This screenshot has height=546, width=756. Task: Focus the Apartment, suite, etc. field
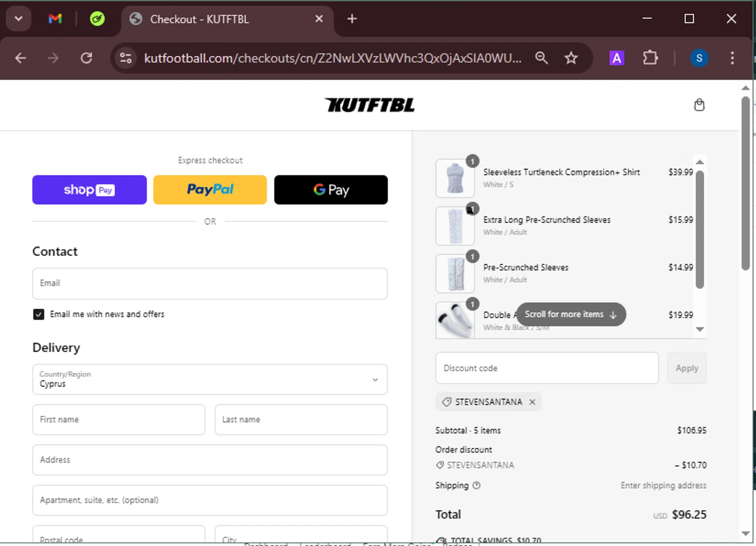[210, 500]
